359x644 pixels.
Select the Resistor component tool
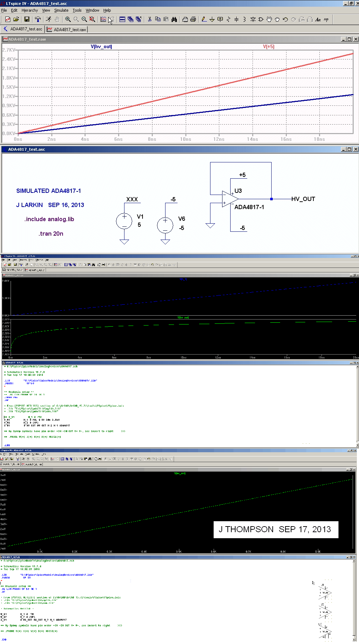[228, 19]
